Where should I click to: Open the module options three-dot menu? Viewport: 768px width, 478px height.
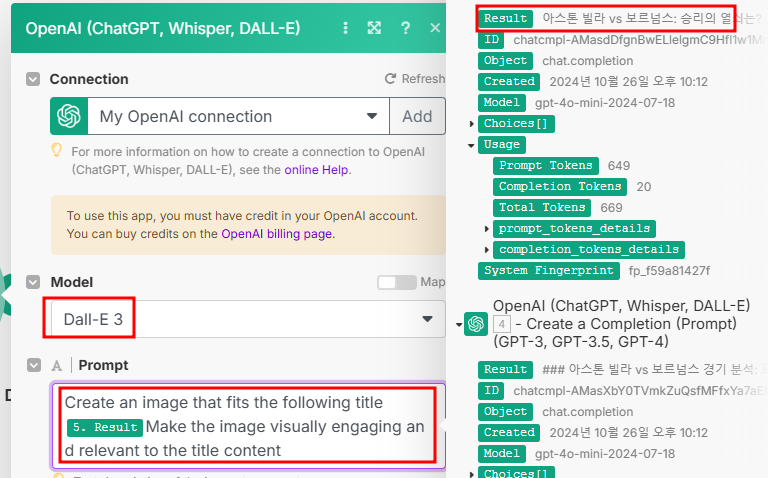[x=345, y=28]
